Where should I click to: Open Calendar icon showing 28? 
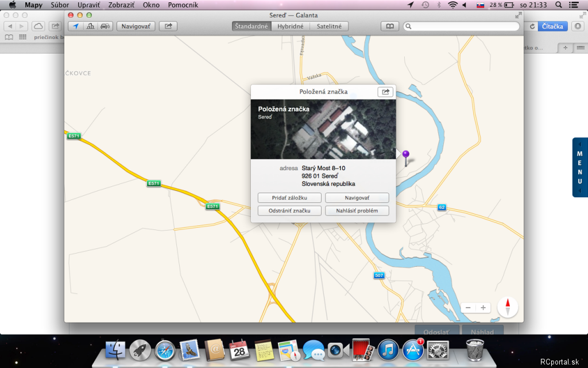pyautogui.click(x=239, y=350)
